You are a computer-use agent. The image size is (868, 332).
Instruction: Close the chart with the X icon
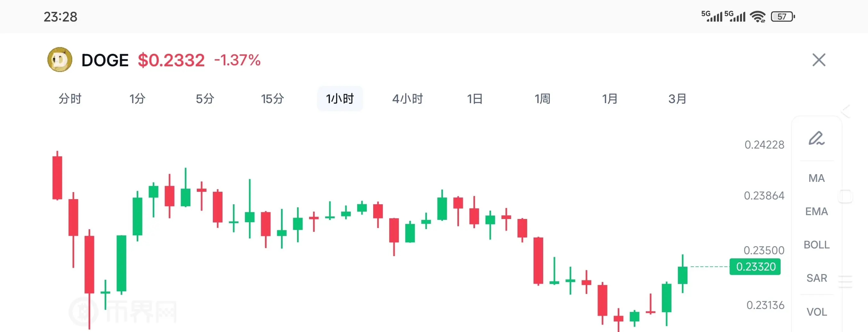(x=818, y=60)
